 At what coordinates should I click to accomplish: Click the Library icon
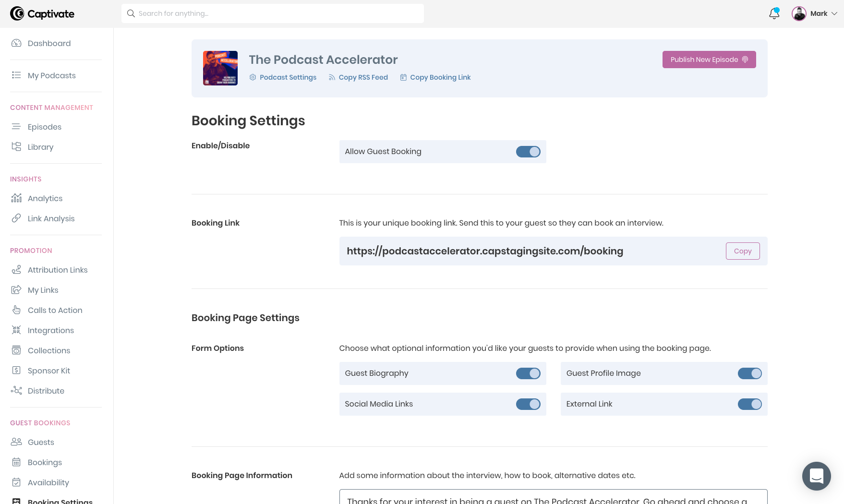pos(16,147)
